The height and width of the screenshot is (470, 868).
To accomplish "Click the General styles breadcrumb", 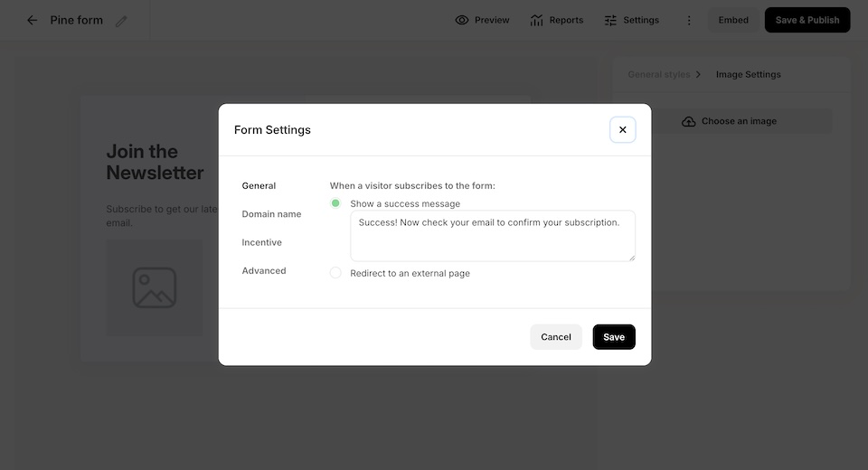I will pos(658,74).
